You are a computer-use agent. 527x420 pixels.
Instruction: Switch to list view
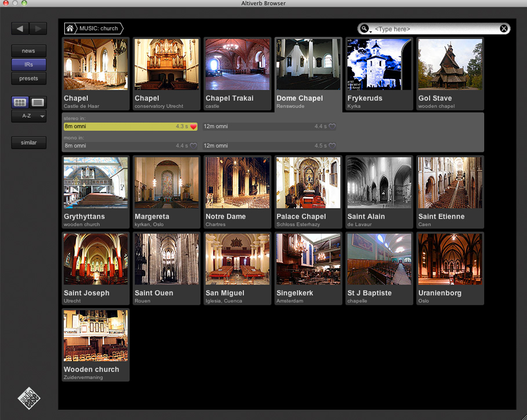[x=38, y=103]
